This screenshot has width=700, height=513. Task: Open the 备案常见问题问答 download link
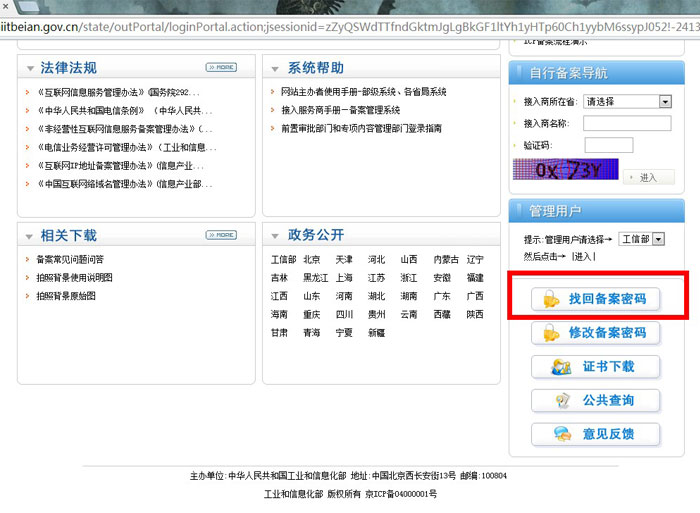click(70, 259)
